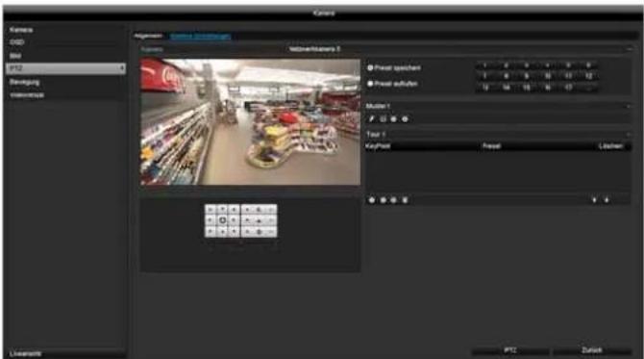This screenshot has height=359, width=644.
Task: Select Preset aufrufen radio button
Action: [370, 84]
